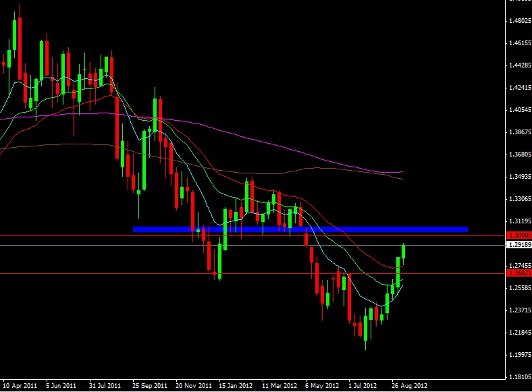Image resolution: width=532 pixels, height=392 pixels.
Task: Click the 20 Nov 2011 date label
Action: (x=193, y=385)
